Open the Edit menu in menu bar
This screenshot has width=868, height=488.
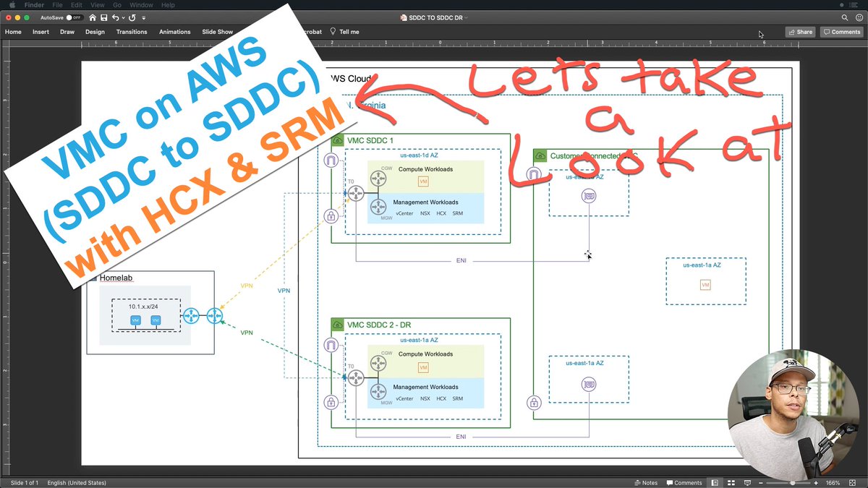tap(77, 4)
